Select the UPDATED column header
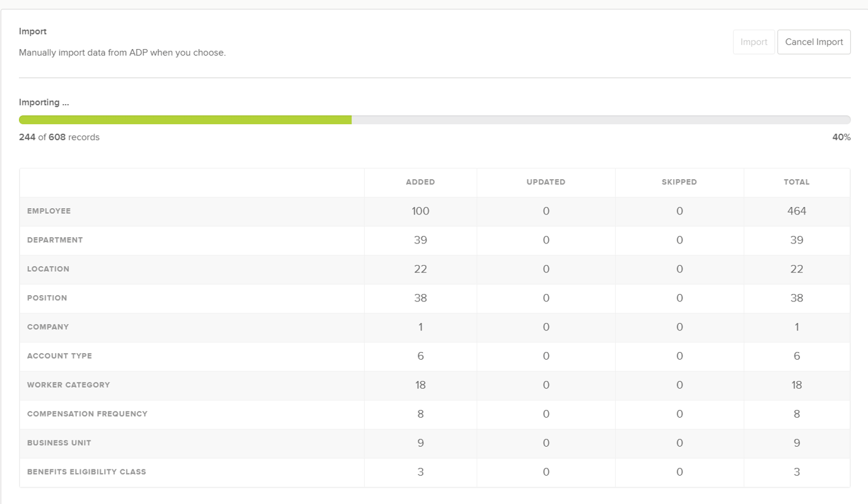The height and width of the screenshot is (504, 868). tap(546, 182)
